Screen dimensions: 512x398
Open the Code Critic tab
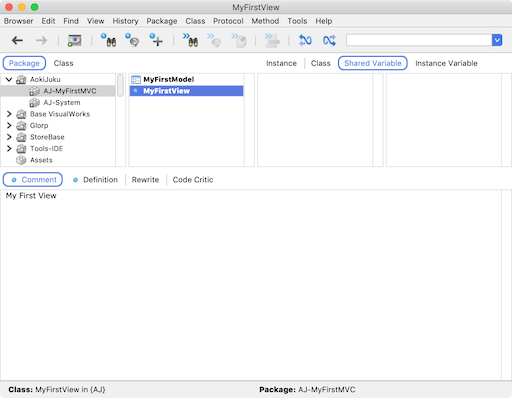(193, 180)
